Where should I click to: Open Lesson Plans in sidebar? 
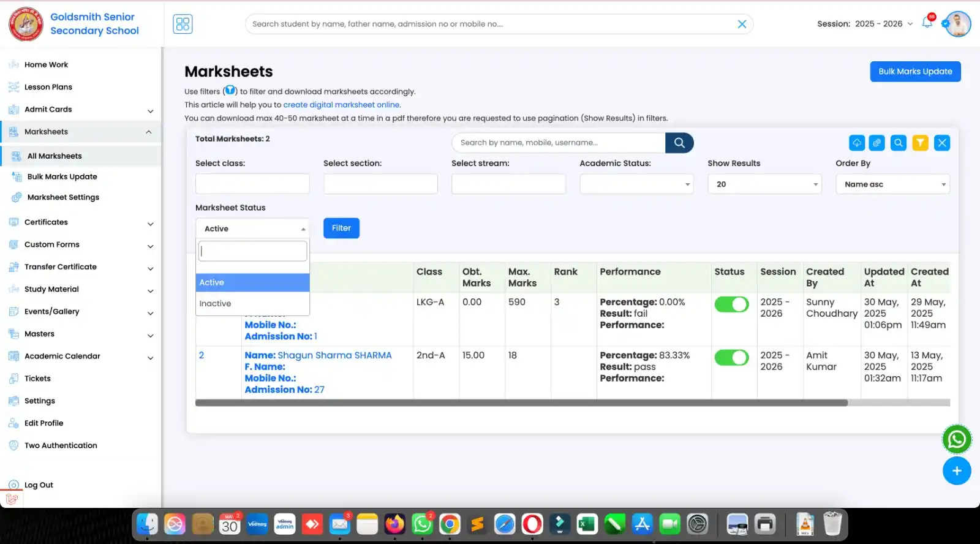pos(48,87)
